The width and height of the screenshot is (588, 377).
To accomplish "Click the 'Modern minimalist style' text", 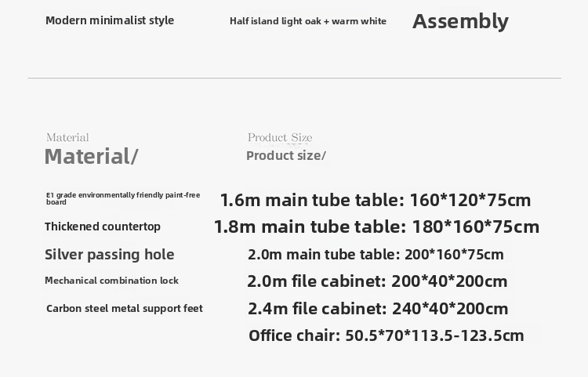I will (110, 20).
